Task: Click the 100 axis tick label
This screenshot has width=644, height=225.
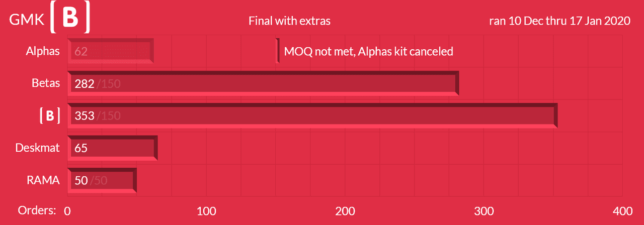Action: (206, 210)
